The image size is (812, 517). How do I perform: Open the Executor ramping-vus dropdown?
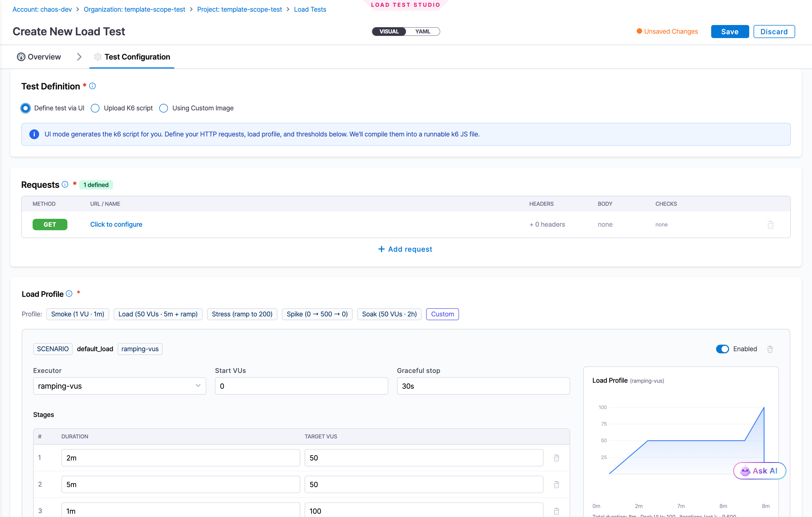(119, 386)
